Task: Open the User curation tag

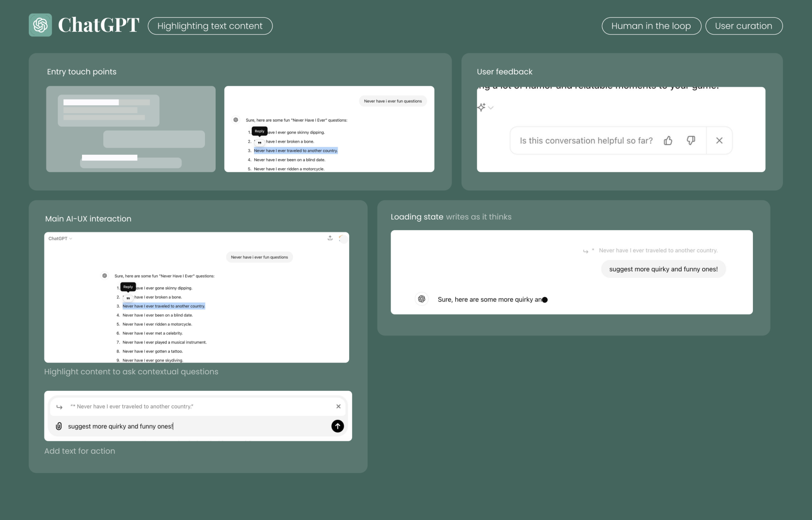Action: [743, 26]
